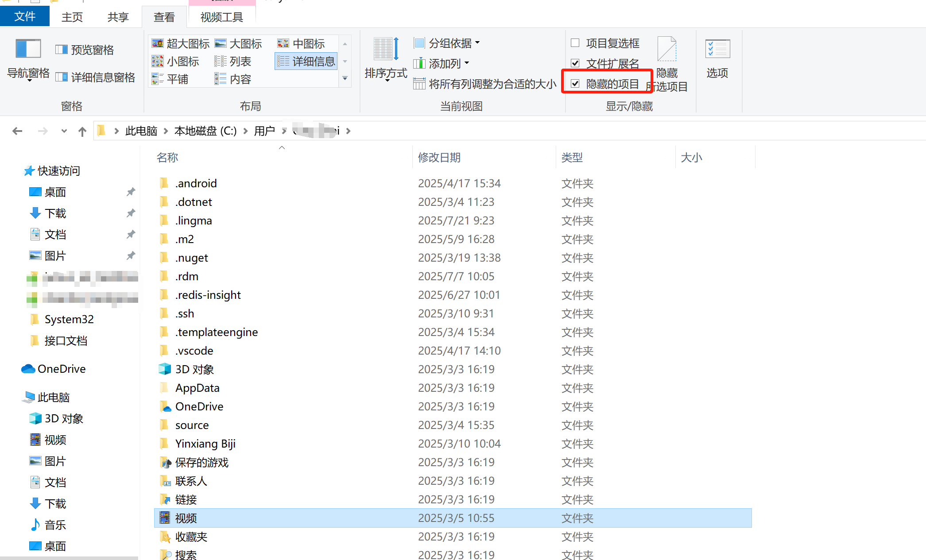Open the Group by dropdown
Image resolution: width=926 pixels, height=560 pixels.
447,43
